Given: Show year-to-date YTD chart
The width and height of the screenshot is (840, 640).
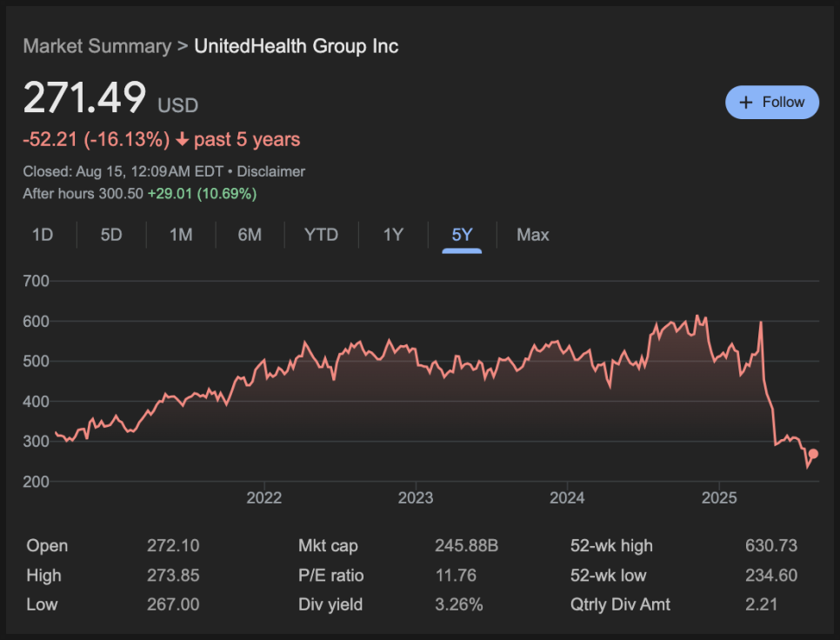Looking at the screenshot, I should 322,235.
